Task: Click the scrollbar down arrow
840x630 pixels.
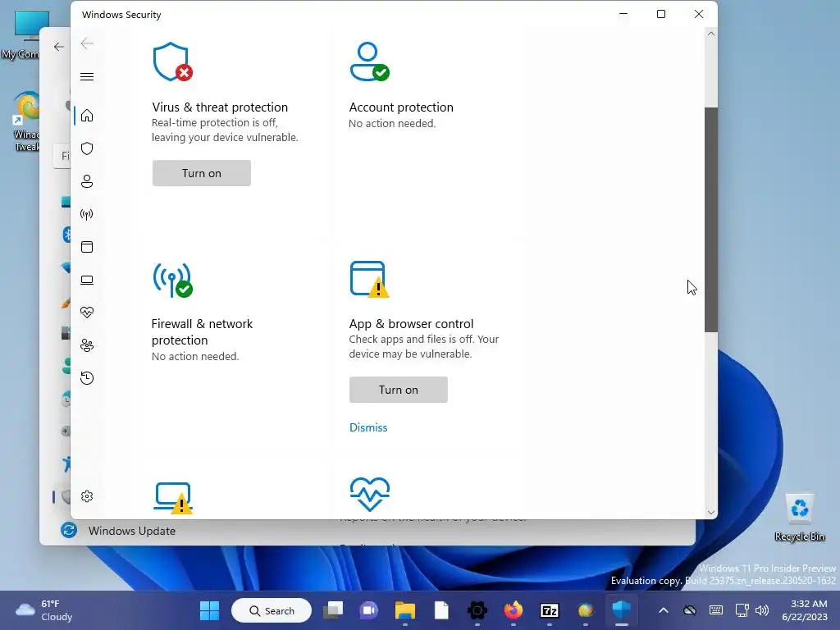Action: (711, 512)
